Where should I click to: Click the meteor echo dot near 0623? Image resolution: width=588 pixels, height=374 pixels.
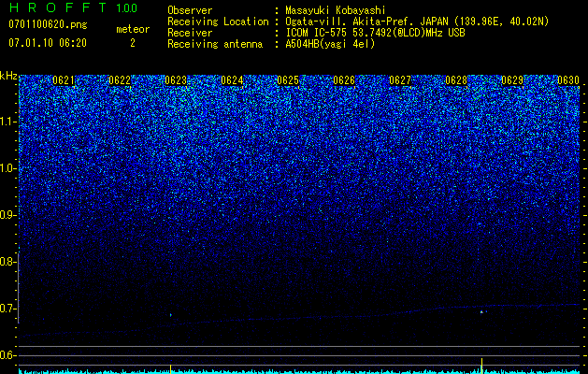coord(171,315)
